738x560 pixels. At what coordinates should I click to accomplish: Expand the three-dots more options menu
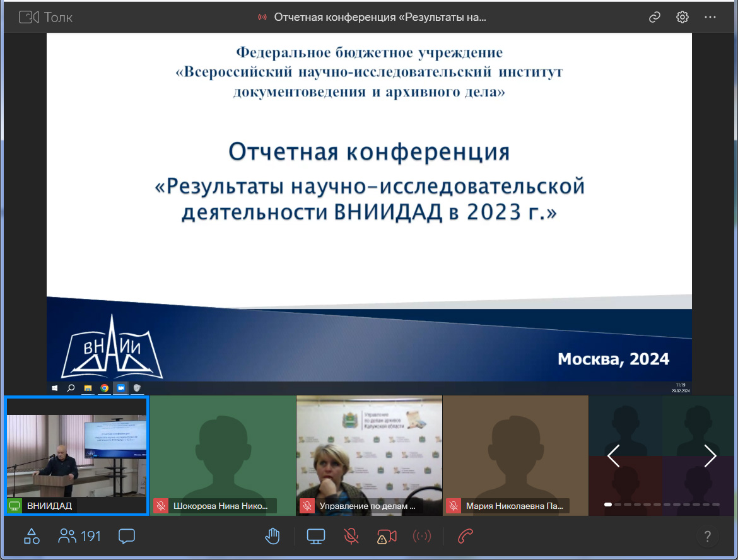coord(710,17)
